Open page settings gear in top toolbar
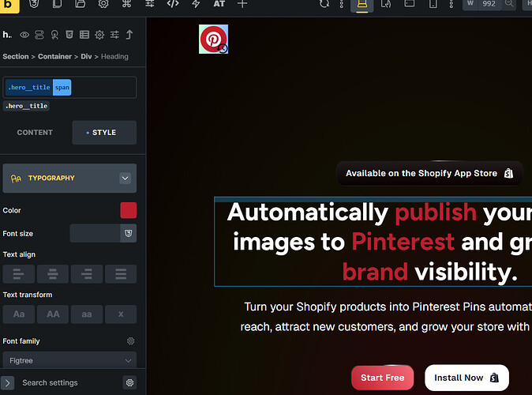Viewport: 532px width, 395px height. (x=103, y=4)
